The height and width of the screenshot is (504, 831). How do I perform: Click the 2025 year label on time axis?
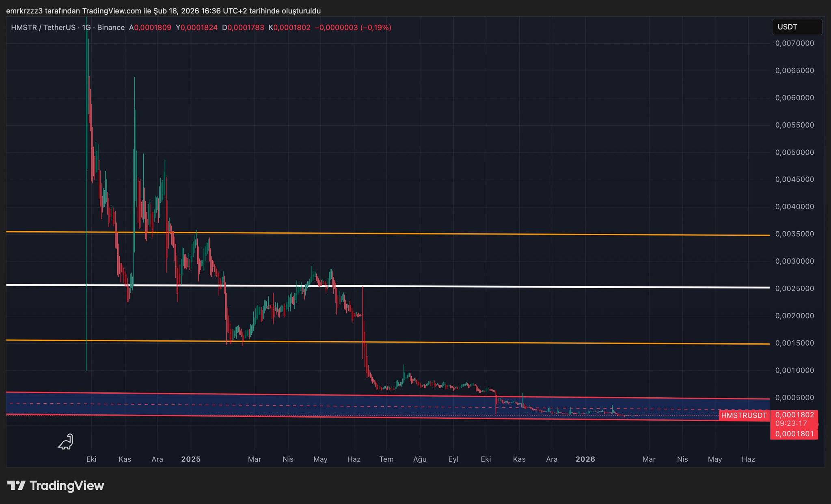tap(191, 459)
